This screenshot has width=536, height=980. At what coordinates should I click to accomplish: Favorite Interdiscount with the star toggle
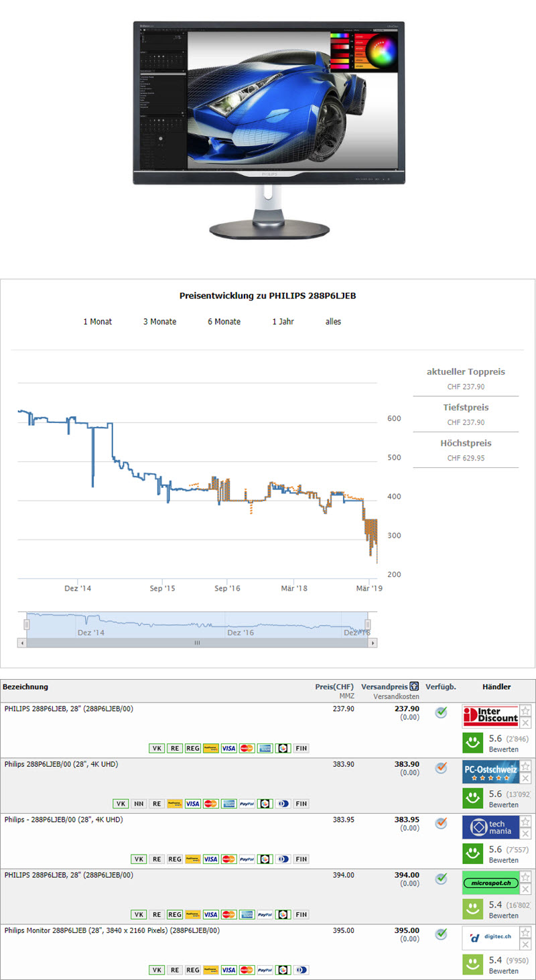[526, 711]
